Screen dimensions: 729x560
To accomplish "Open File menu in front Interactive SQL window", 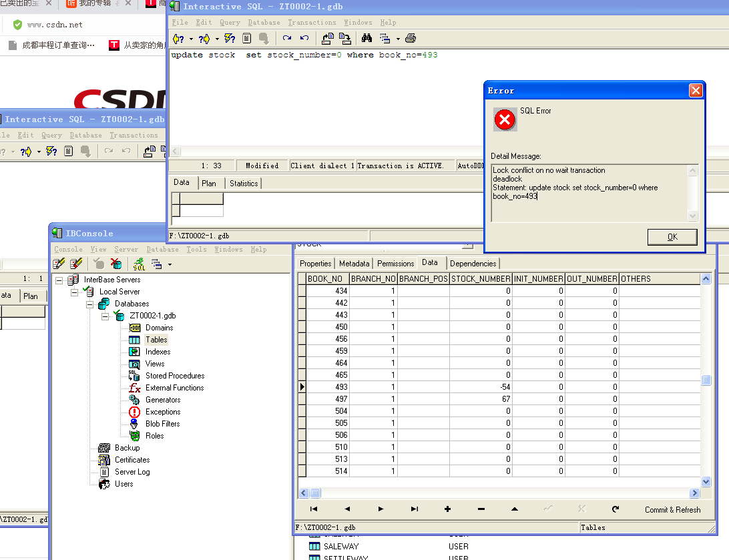I will tap(180, 22).
